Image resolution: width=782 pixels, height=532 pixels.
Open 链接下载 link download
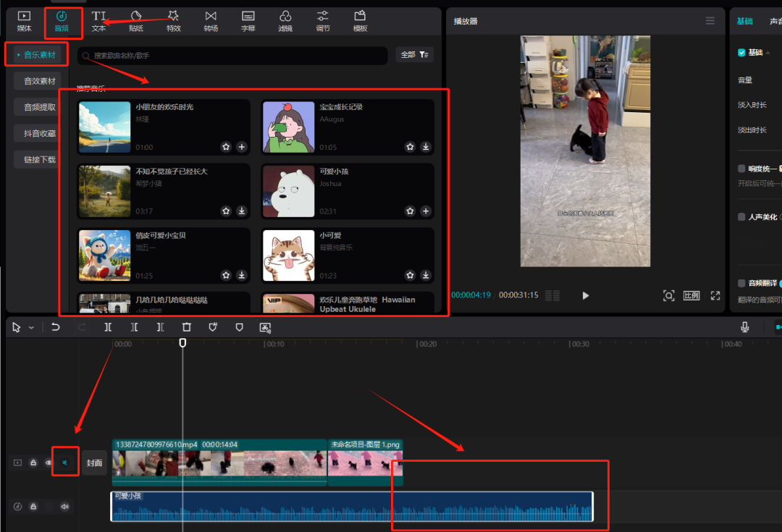36,159
